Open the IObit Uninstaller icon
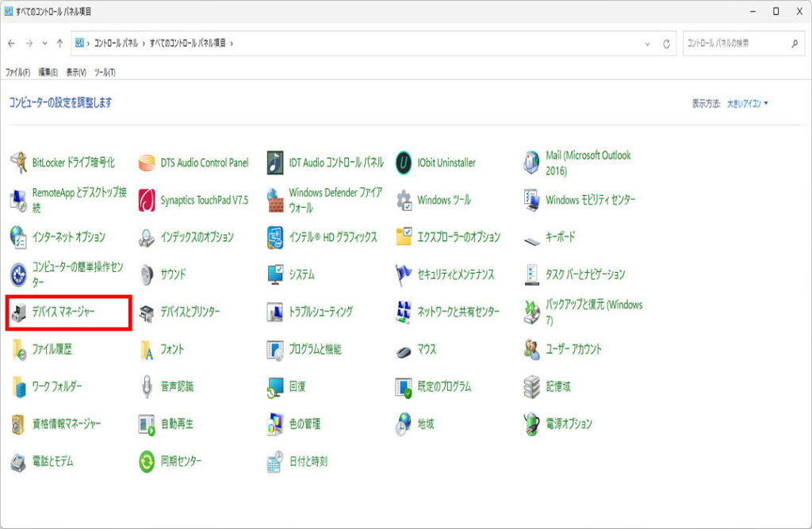Viewport: 812px width, 529px height. (404, 163)
